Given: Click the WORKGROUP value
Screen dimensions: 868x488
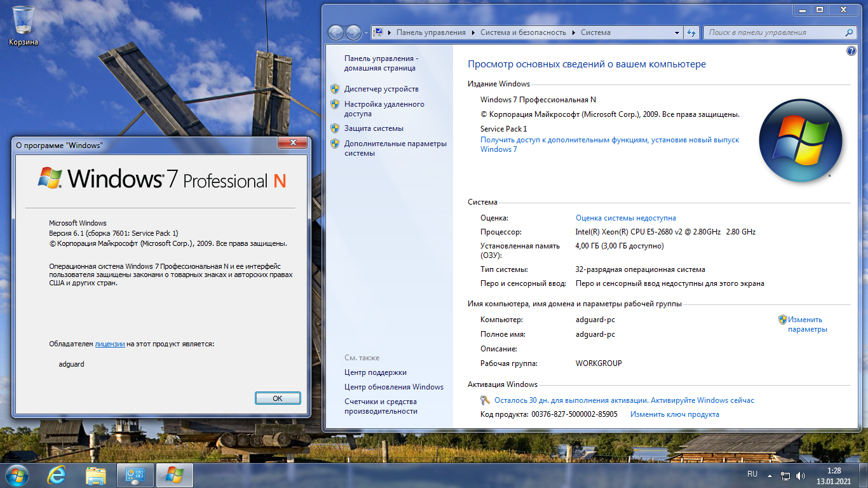Looking at the screenshot, I should [599, 363].
